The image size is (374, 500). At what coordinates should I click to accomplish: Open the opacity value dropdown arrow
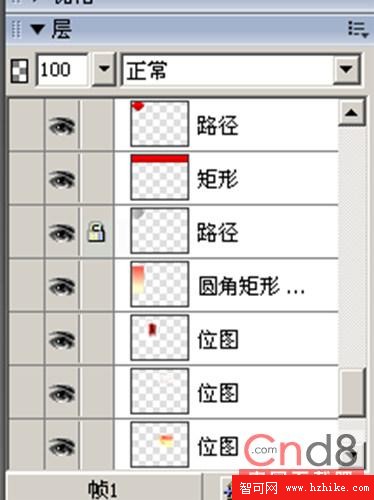coord(104,69)
